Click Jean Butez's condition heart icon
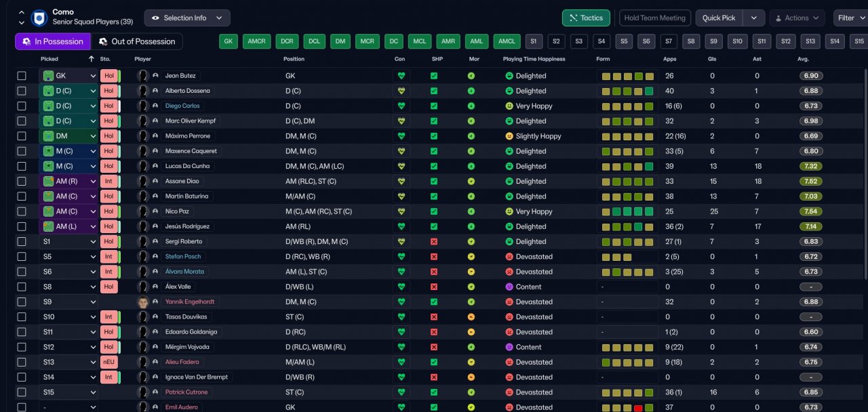Viewport: 868px width, 412px height. (401, 76)
